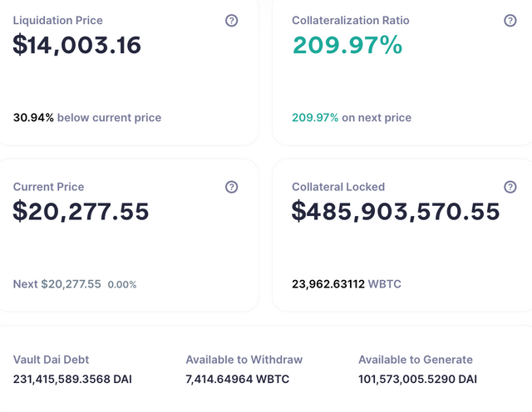Select the 101,573,005.5290 DAI generate amount
Screen dimensions: 532x412
pos(417,380)
